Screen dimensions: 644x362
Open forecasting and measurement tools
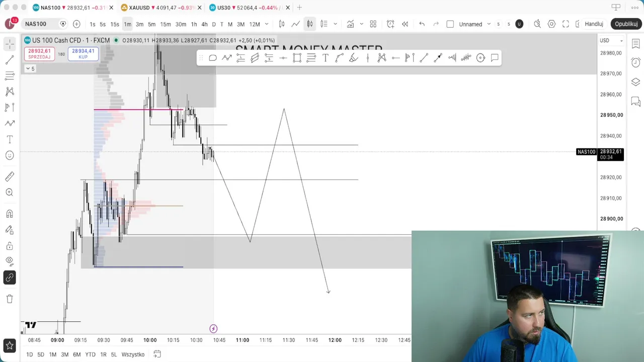point(10,108)
